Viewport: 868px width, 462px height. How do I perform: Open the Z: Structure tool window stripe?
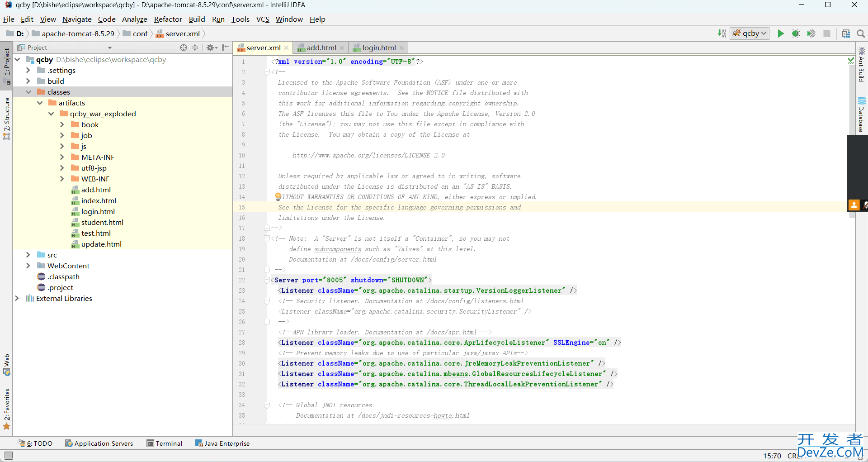coord(7,119)
